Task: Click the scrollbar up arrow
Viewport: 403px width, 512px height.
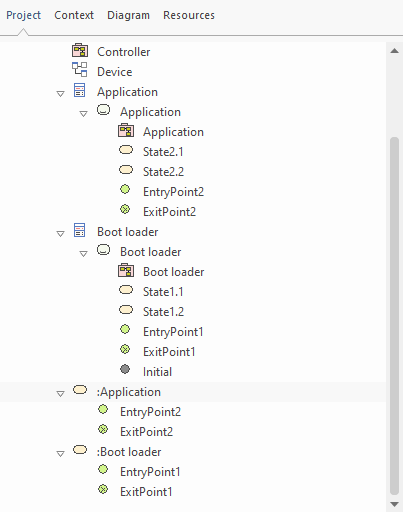Action: coord(395,51)
